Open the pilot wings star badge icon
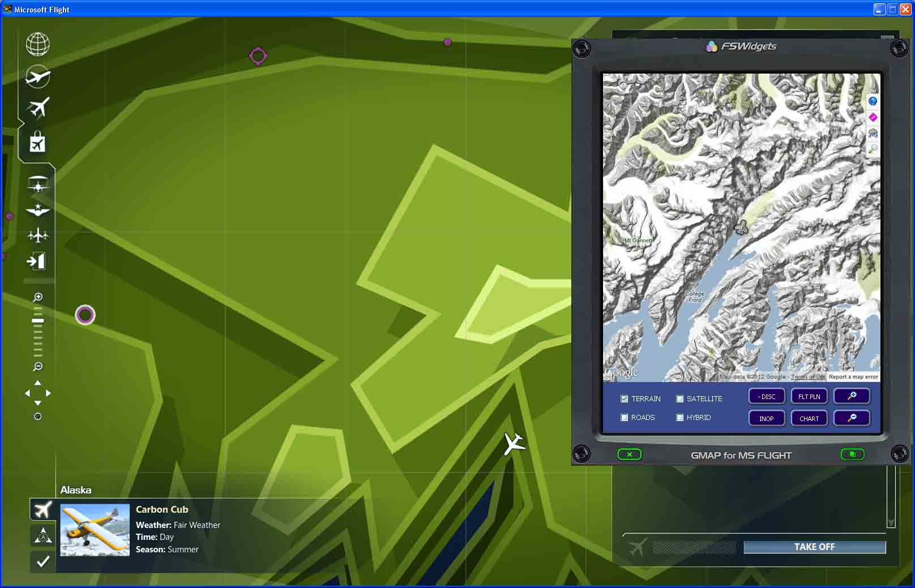Screen dimensions: 915x588 click(38, 210)
